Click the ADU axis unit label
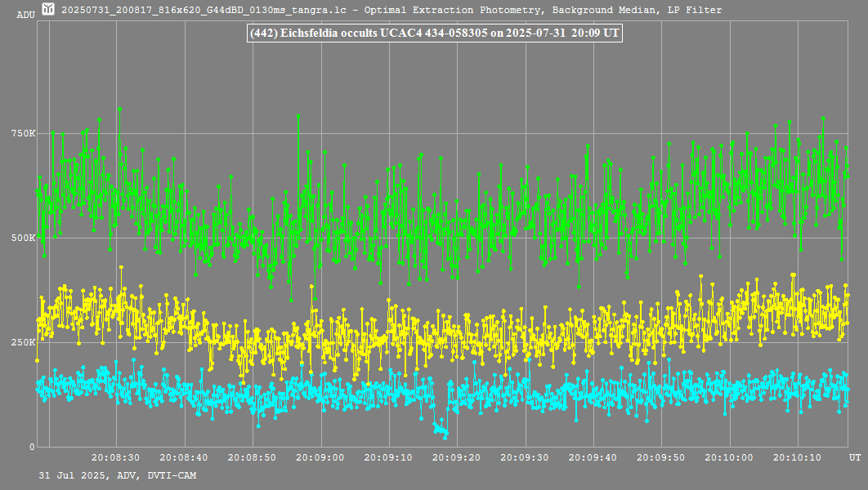This screenshot has height=490, width=868. coord(25,15)
